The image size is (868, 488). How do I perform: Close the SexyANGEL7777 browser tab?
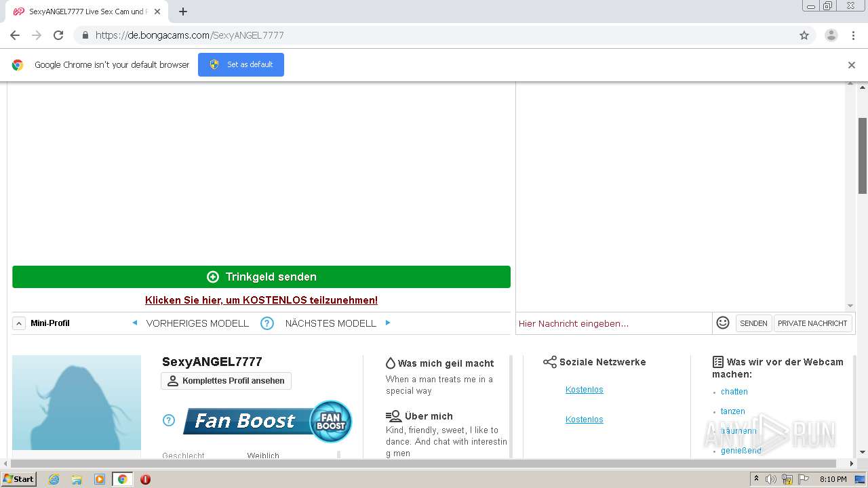157,12
